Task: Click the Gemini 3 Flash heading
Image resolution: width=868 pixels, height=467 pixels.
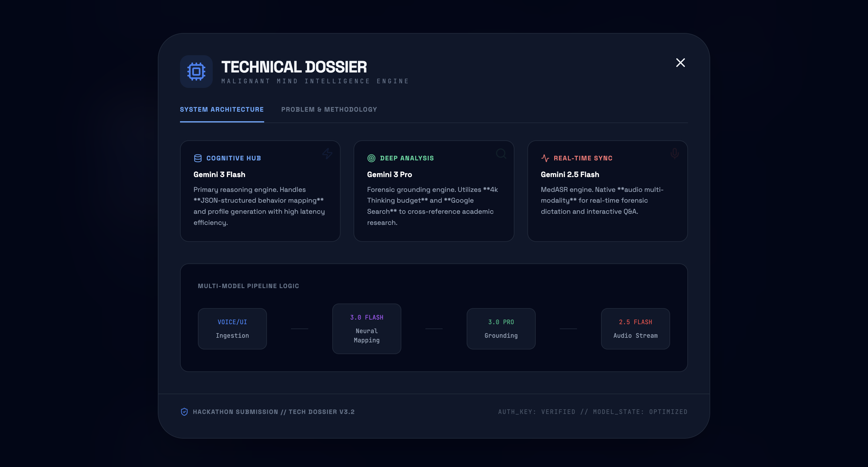Action: click(x=219, y=175)
